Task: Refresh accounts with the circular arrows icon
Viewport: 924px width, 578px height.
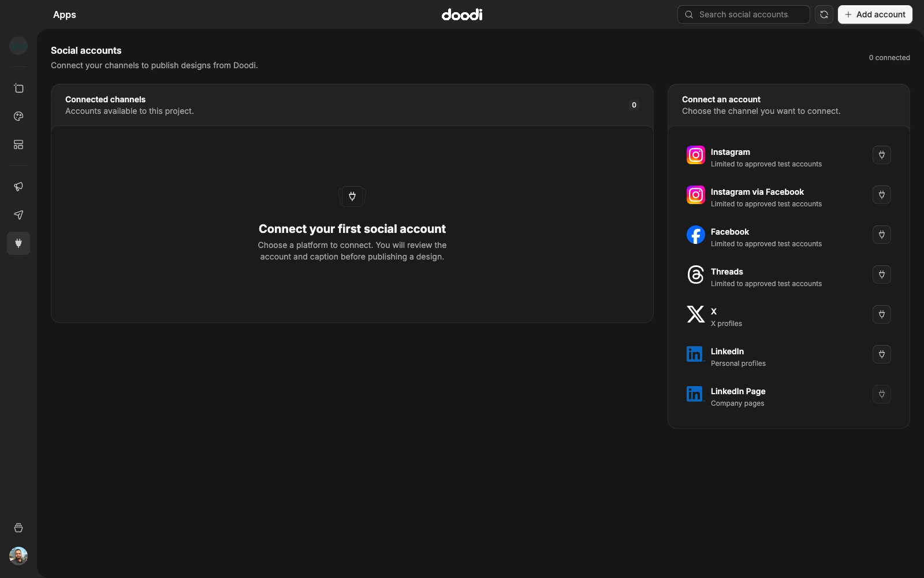Action: tap(824, 14)
